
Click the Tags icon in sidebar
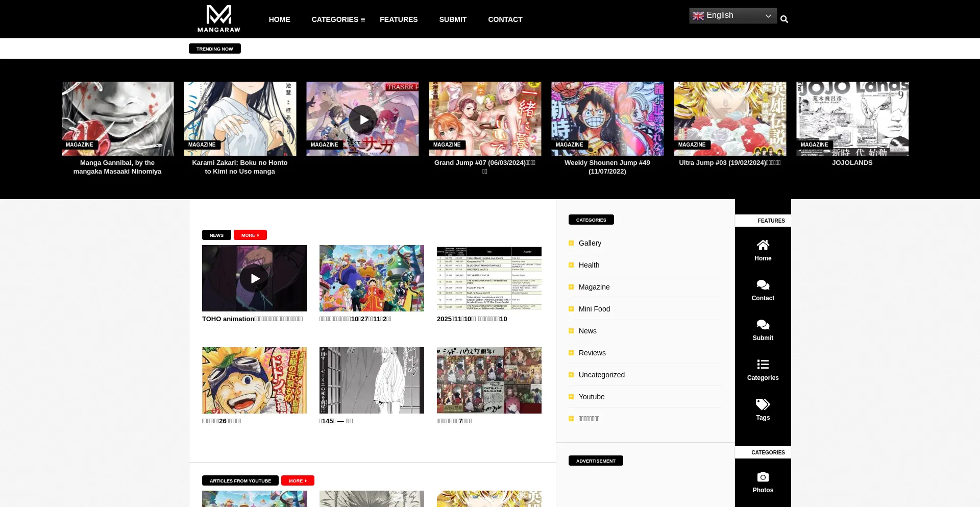click(x=763, y=404)
